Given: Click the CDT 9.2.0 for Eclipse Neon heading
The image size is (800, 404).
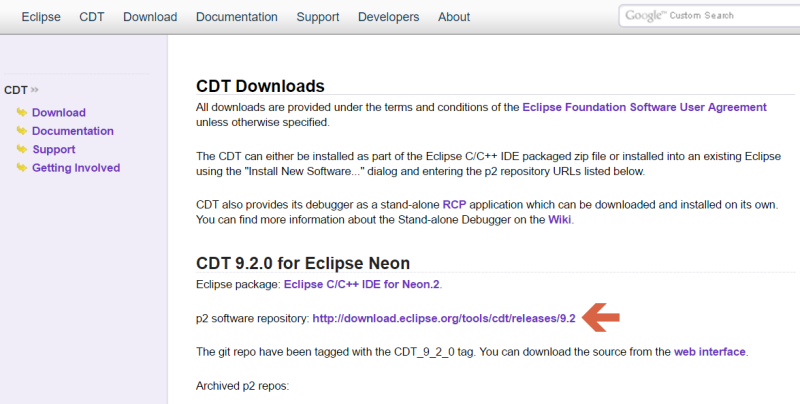Looking at the screenshot, I should click(x=303, y=263).
